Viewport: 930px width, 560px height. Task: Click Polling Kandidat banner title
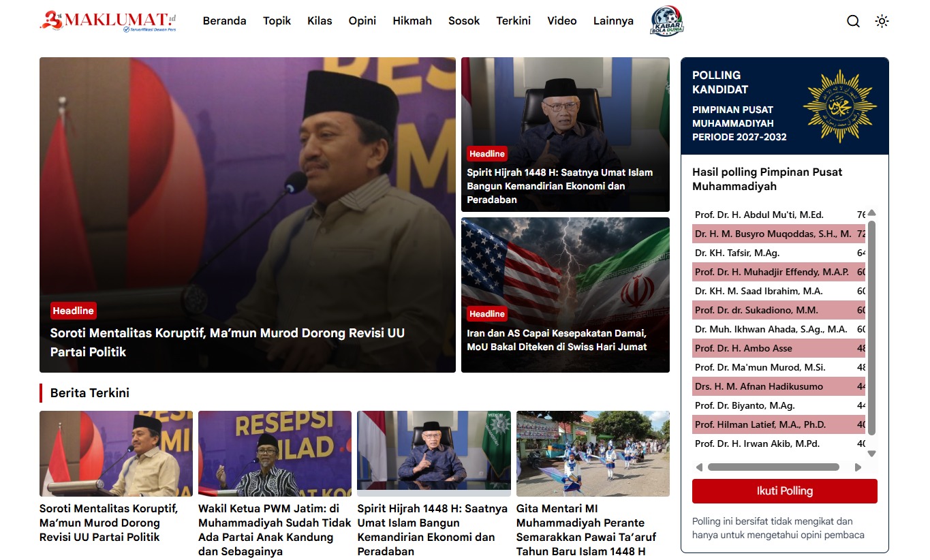click(x=720, y=82)
